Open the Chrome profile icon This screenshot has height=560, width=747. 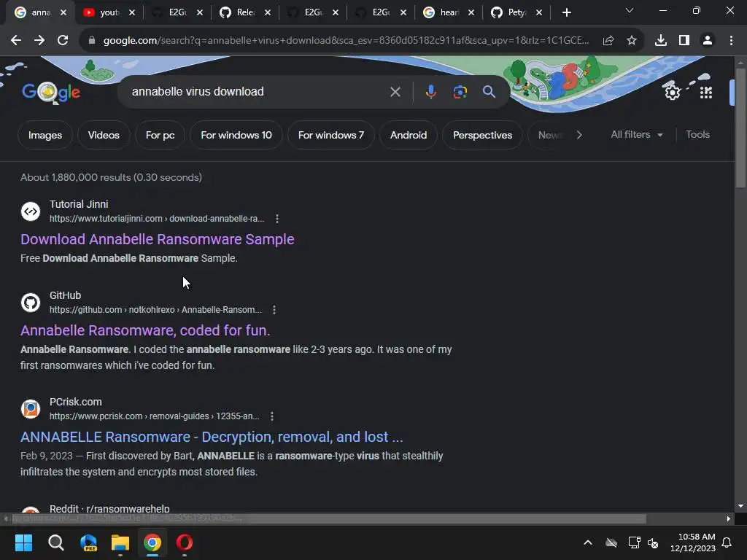(708, 41)
